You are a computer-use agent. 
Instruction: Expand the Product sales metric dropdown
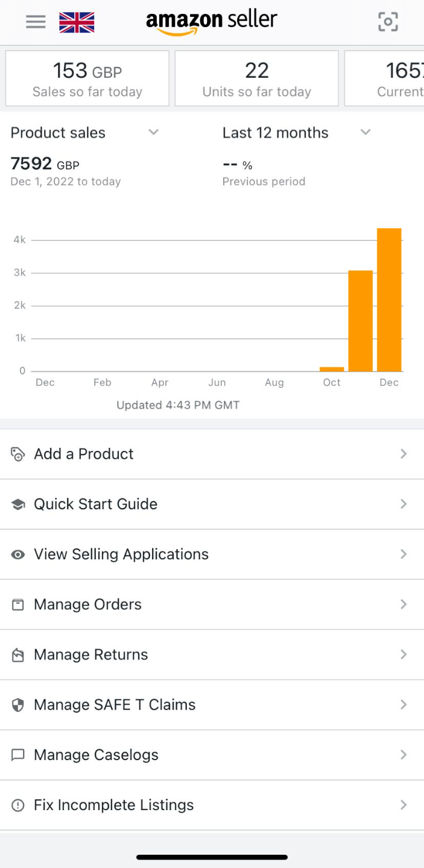click(x=154, y=133)
